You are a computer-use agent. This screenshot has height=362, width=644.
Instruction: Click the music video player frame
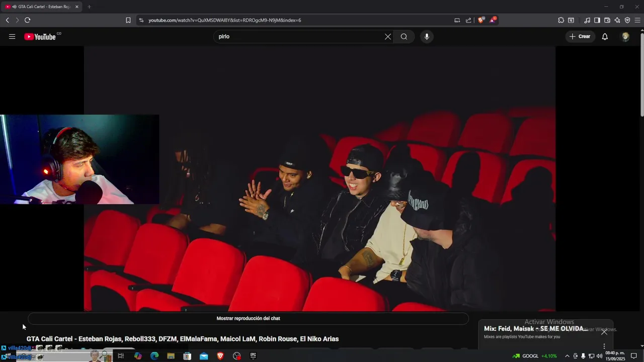[319, 178]
